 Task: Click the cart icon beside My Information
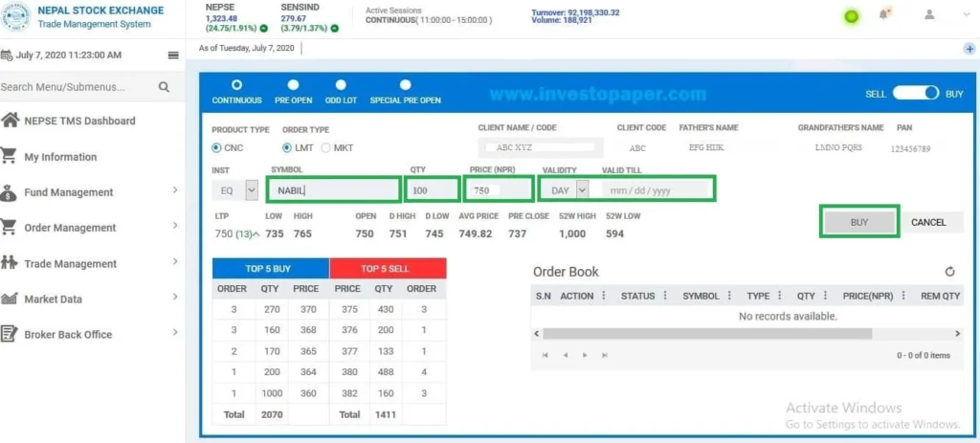[8, 156]
